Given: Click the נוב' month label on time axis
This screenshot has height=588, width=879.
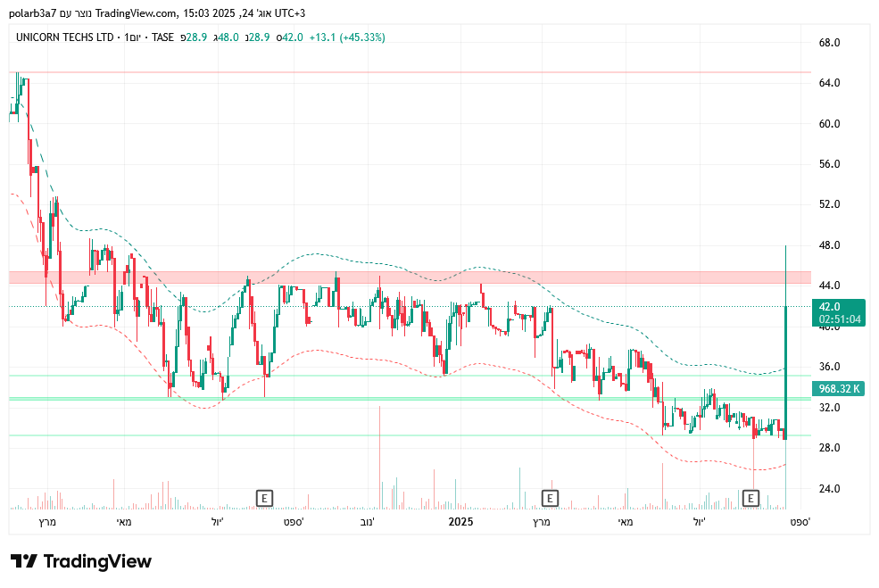Looking at the screenshot, I should 366,522.
